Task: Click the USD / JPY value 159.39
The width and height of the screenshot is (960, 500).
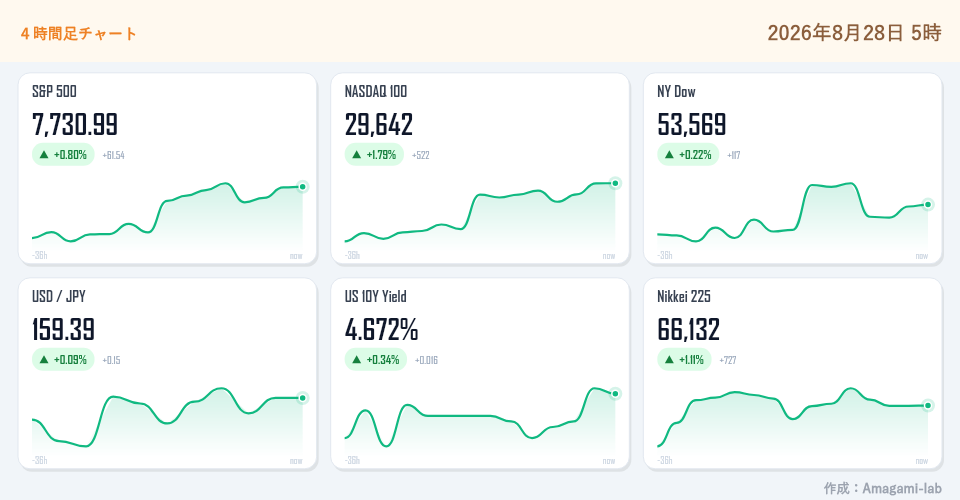Action: (64, 329)
